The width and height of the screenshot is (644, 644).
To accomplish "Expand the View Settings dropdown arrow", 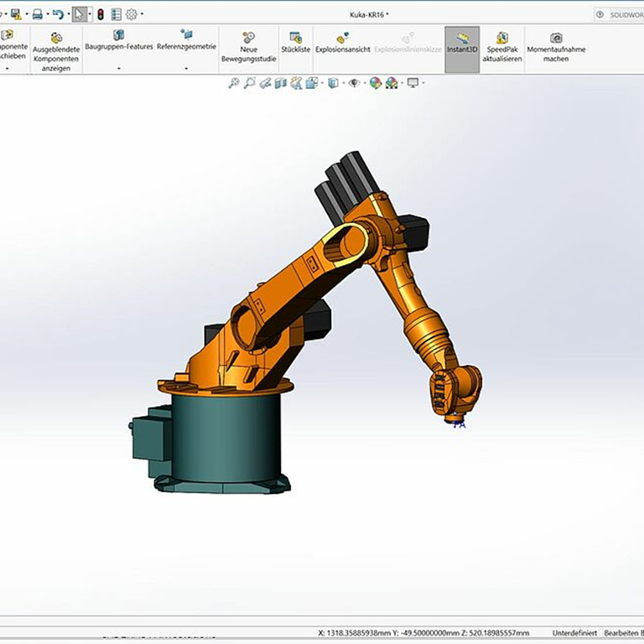I will tap(423, 83).
